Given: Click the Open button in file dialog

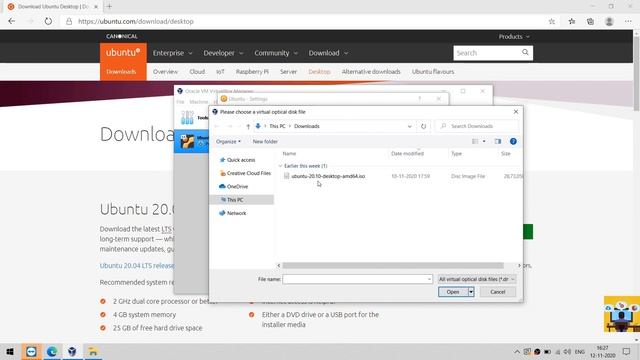Looking at the screenshot, I should [453, 292].
